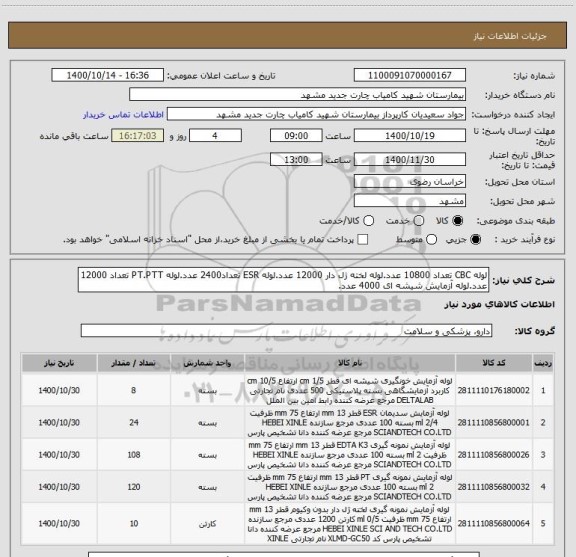The height and width of the screenshot is (557, 576).
Task: Click the DELTALAB glass tube item name
Action: click(350, 390)
